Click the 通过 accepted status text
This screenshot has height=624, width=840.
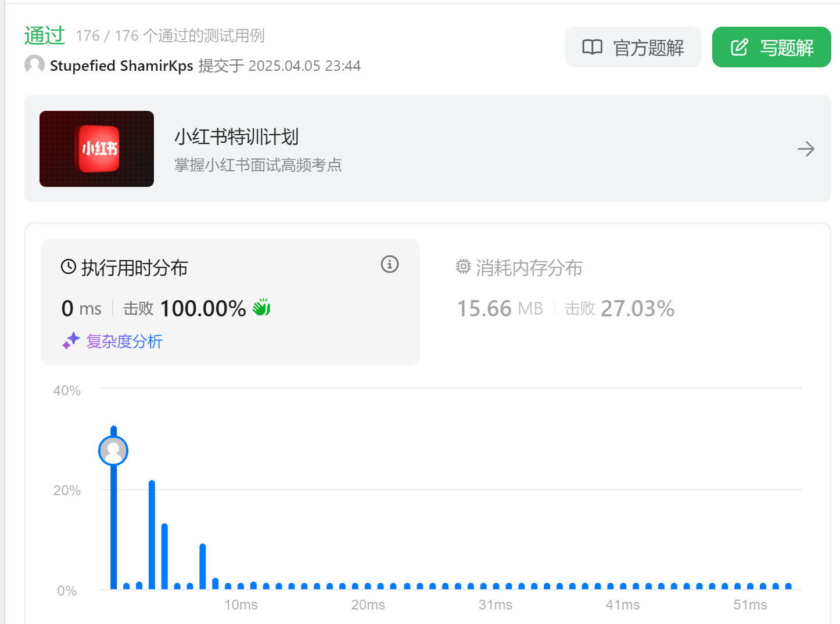(44, 35)
